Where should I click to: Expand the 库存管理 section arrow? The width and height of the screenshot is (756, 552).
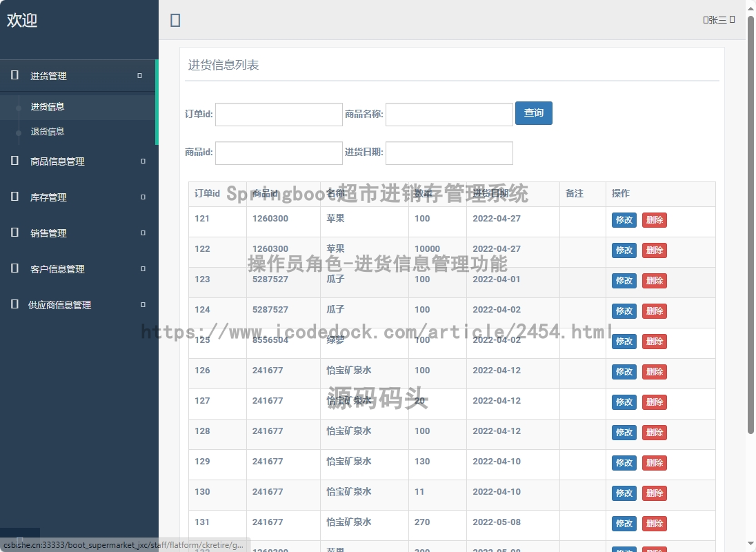(x=143, y=197)
